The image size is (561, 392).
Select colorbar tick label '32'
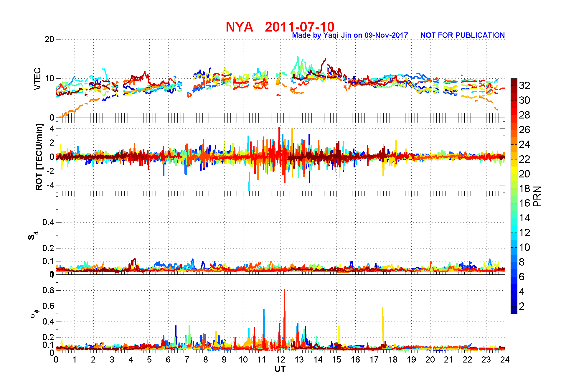point(524,85)
